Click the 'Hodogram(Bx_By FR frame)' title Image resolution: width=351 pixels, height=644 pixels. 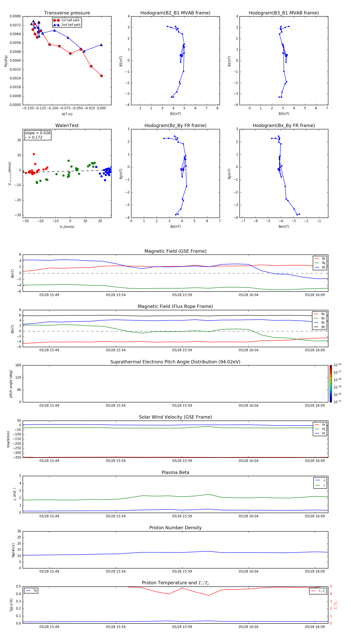[x=284, y=125]
